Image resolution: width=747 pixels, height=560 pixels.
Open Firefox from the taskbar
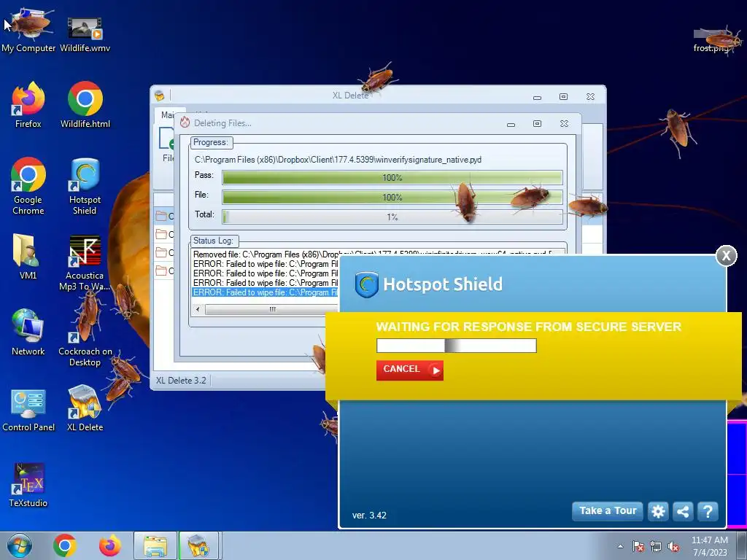(x=109, y=545)
